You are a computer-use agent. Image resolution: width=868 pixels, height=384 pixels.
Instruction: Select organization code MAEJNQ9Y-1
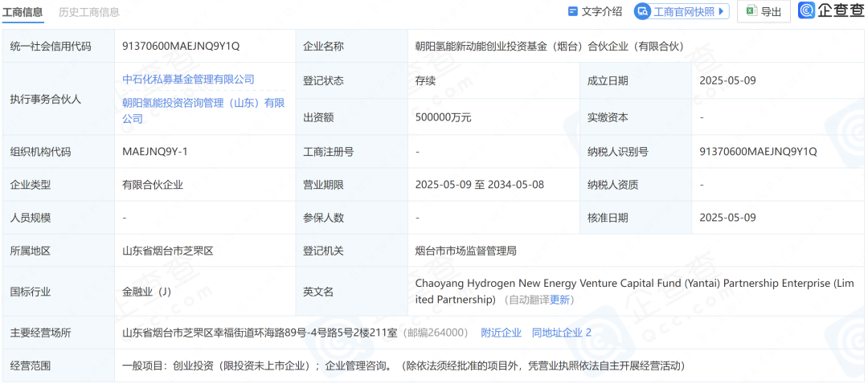[x=155, y=152]
